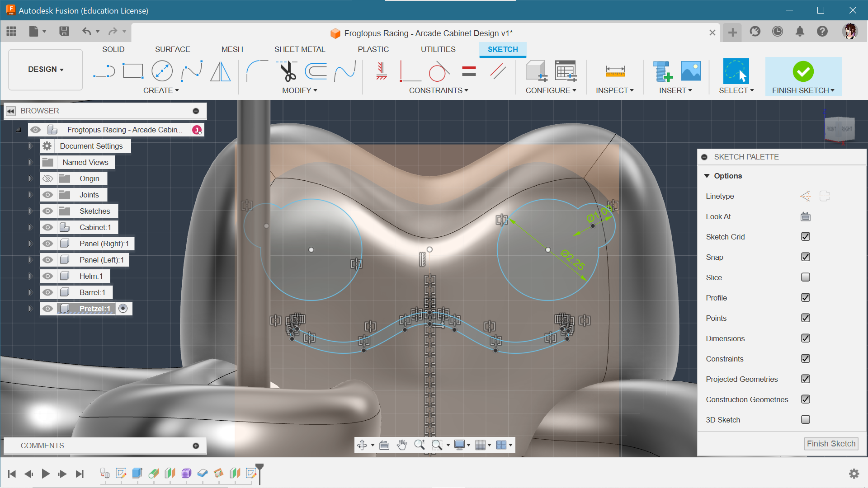Click the green FINISH SKETCH checkmark
Screen dimensions: 868x488
tap(803, 71)
